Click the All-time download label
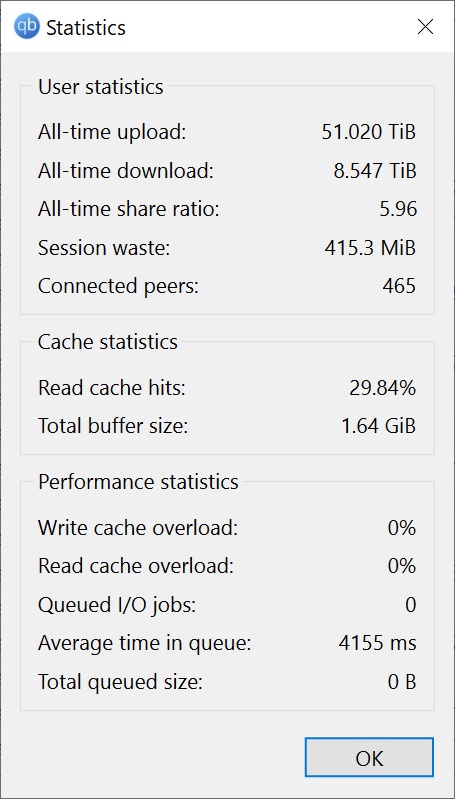 click(125, 171)
